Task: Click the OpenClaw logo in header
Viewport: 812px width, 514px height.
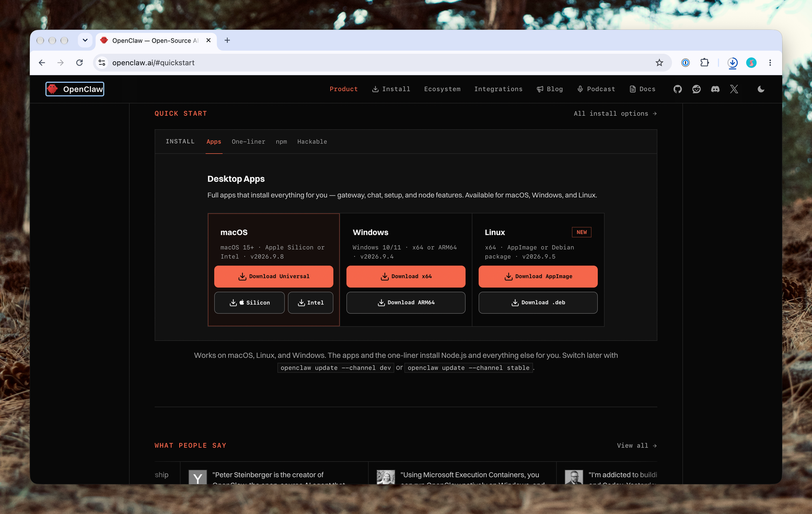Action: click(x=75, y=89)
